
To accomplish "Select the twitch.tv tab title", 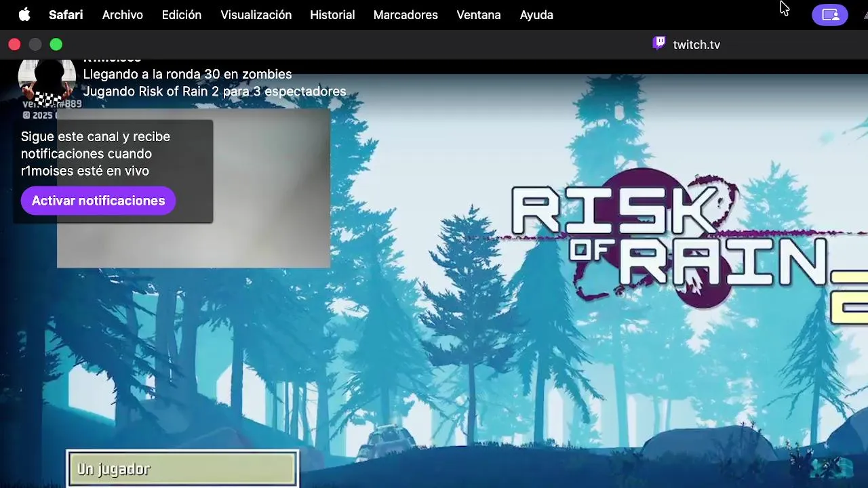I will (696, 45).
